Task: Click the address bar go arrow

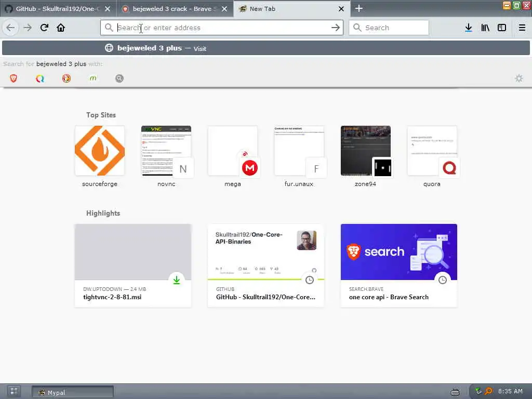Action: coord(335,28)
